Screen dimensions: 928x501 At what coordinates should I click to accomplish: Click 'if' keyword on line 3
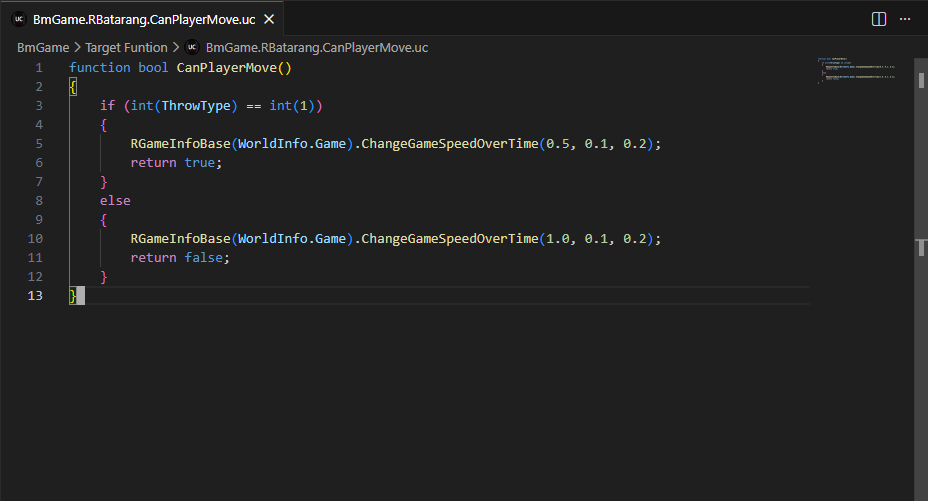107,106
